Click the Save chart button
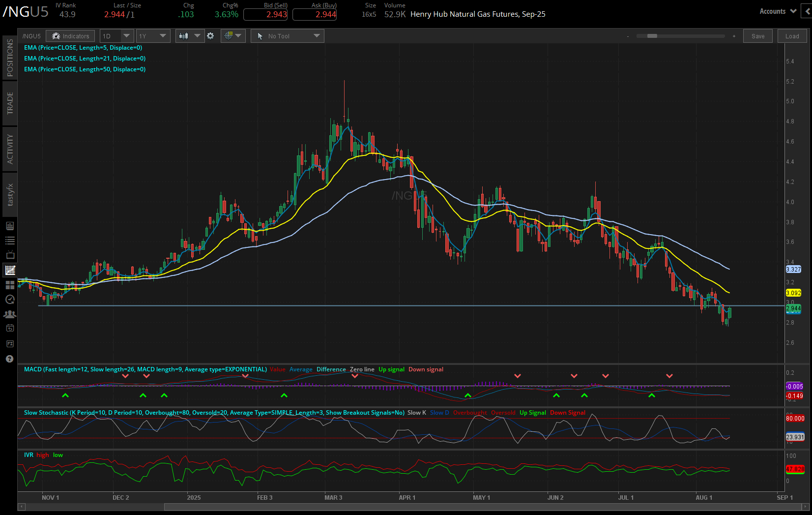 (757, 35)
